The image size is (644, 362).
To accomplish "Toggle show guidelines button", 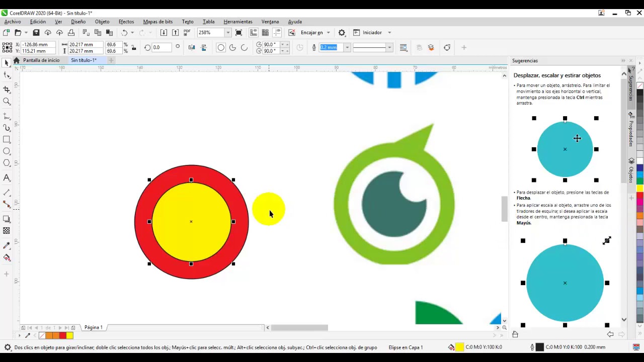I will pos(277,33).
